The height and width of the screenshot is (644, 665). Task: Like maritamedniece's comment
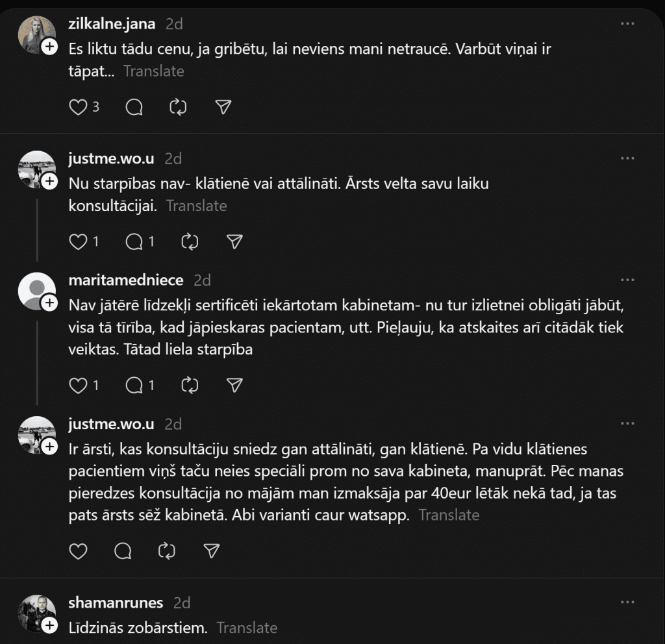point(78,385)
